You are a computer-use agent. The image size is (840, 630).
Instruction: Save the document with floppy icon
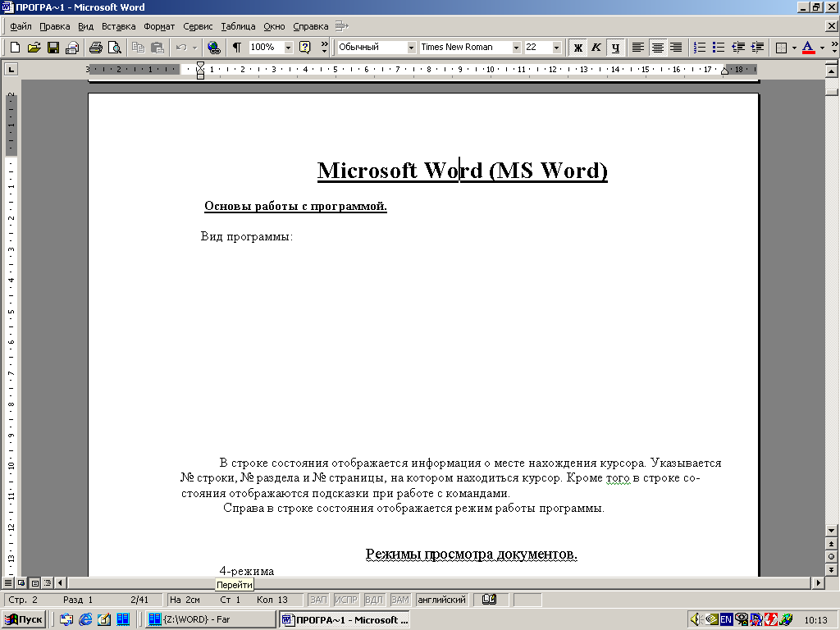[53, 47]
